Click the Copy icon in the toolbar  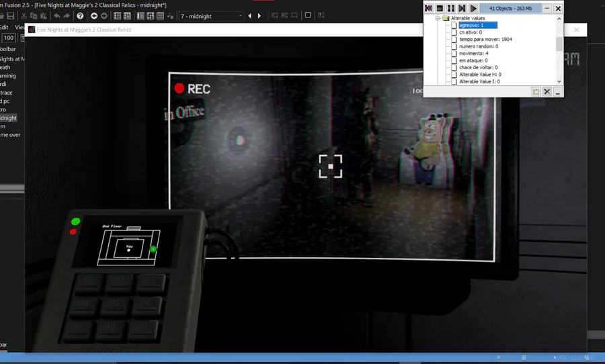(34, 16)
